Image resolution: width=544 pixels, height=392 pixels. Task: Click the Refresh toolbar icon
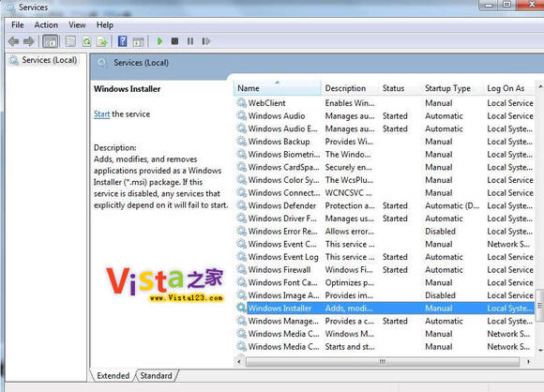tap(86, 41)
